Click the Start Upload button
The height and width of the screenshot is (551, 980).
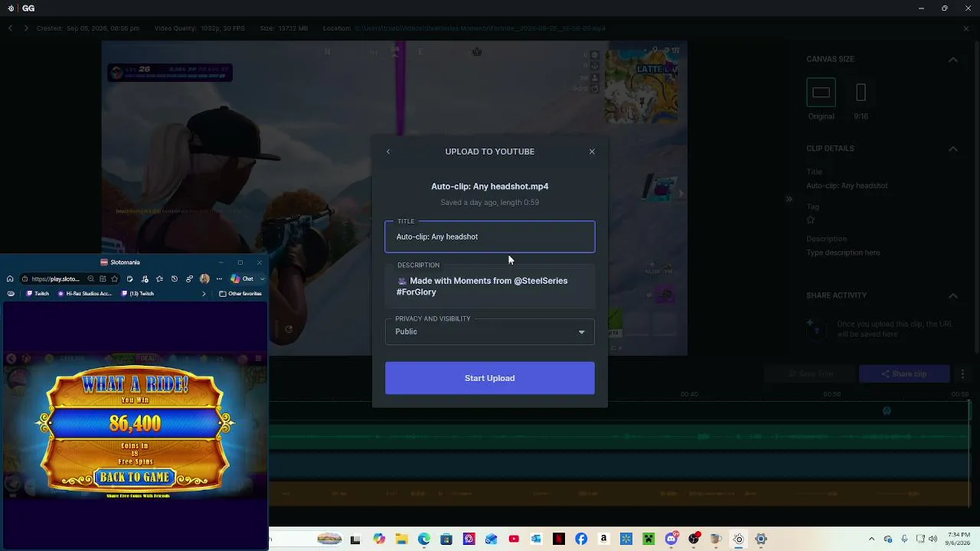click(x=490, y=378)
